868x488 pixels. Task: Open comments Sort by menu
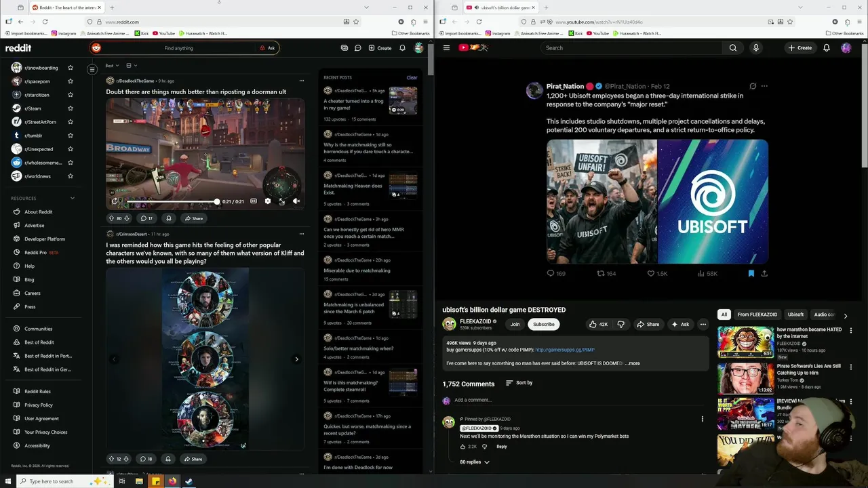click(x=519, y=383)
